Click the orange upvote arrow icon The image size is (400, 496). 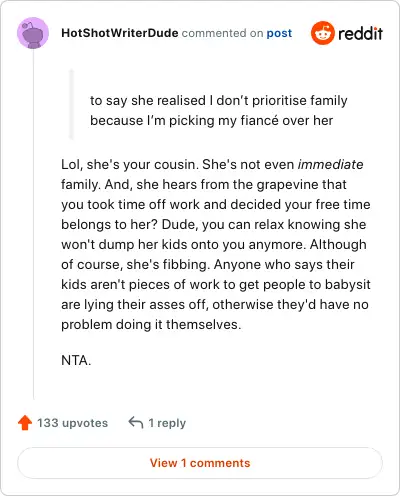pos(25,423)
